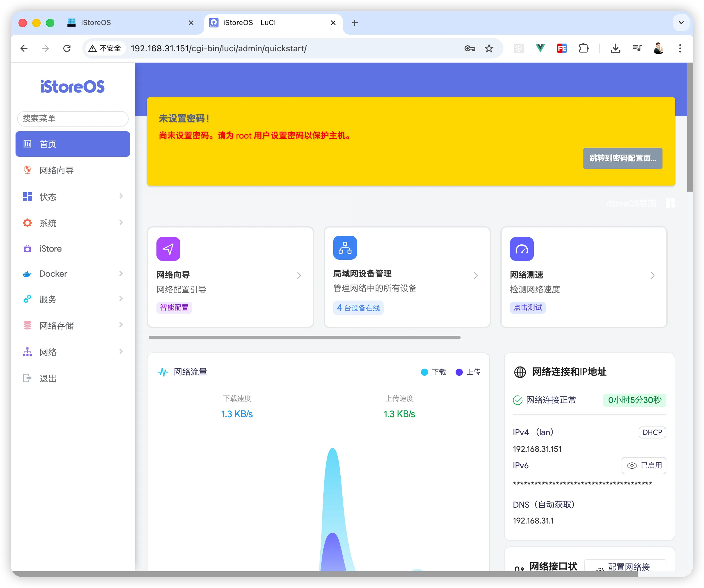Click the green check network status icon
Viewport: 704px width, 588px height.
[x=518, y=400]
